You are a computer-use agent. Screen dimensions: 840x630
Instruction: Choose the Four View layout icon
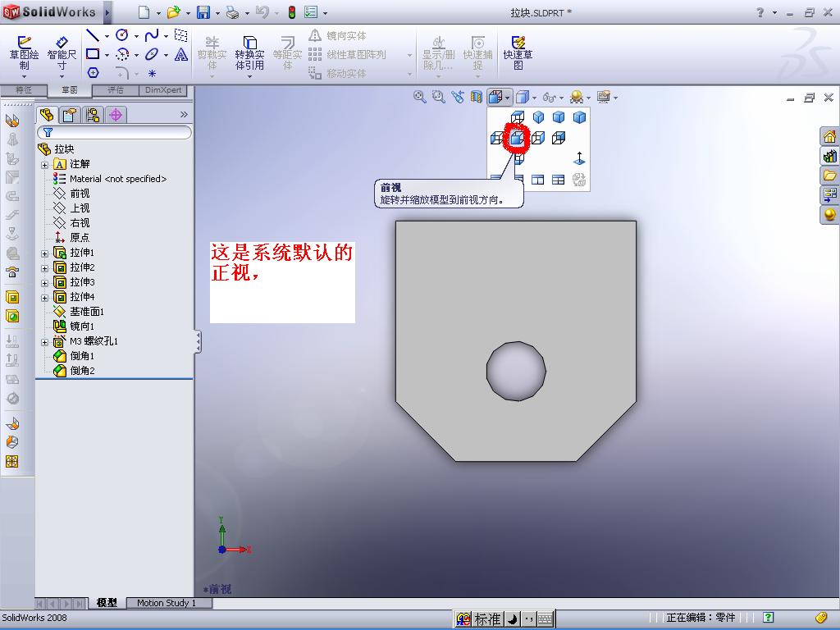pos(558,180)
